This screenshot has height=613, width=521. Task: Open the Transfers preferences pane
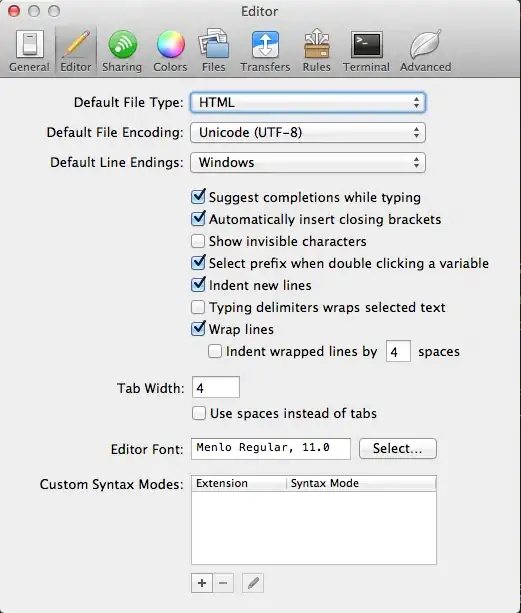265,51
